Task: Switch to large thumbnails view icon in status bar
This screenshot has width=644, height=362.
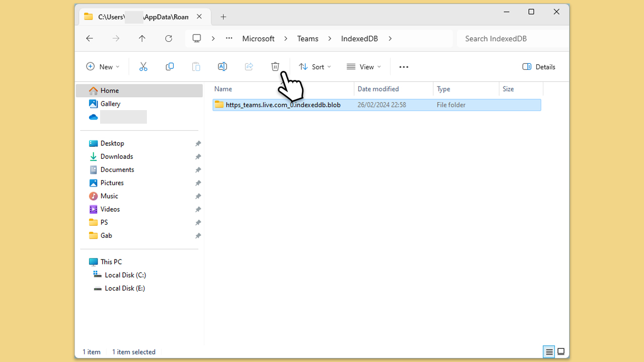Action: point(561,352)
